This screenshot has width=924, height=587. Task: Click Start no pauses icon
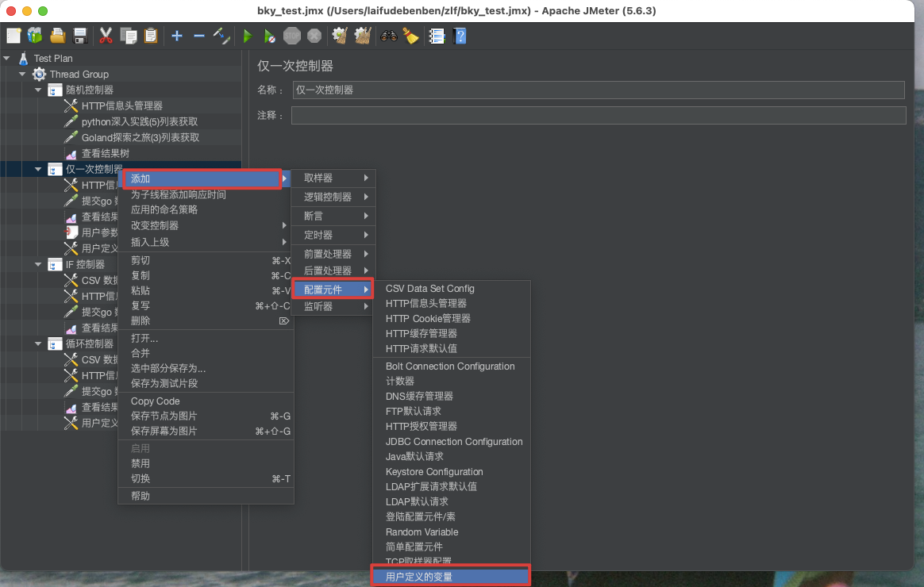point(269,36)
